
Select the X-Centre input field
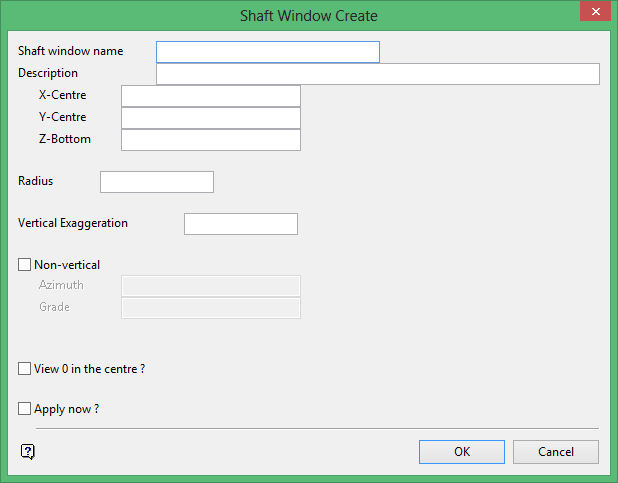click(x=210, y=96)
